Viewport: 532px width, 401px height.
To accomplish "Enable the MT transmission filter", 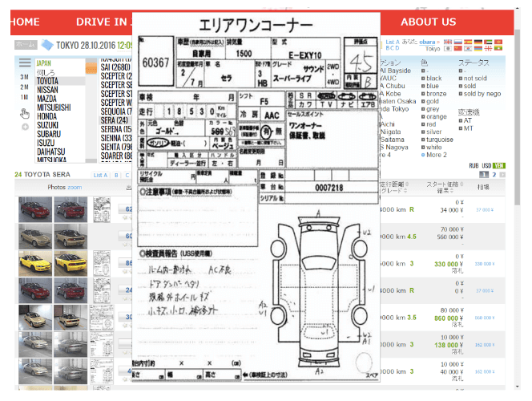I will 461,128.
